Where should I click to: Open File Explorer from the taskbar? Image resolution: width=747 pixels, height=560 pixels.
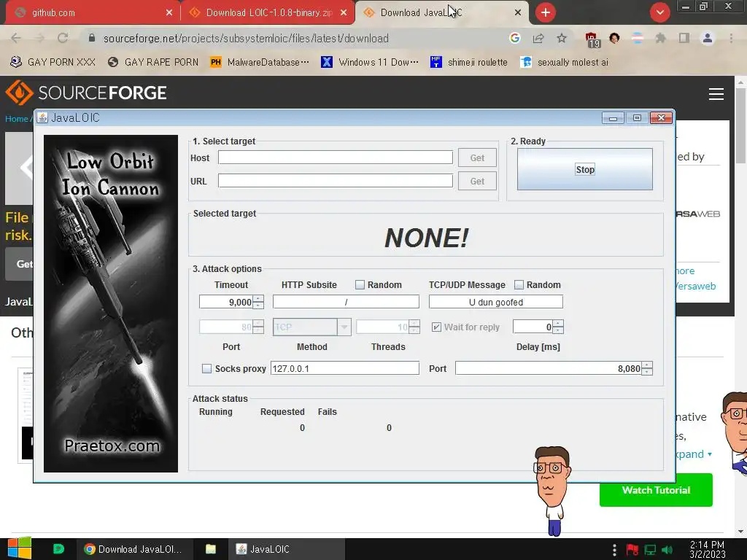click(x=211, y=549)
